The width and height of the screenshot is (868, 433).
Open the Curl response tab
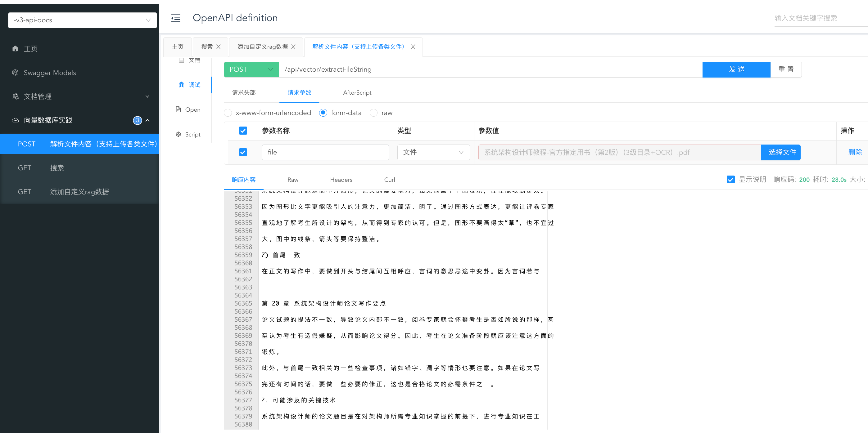point(389,180)
